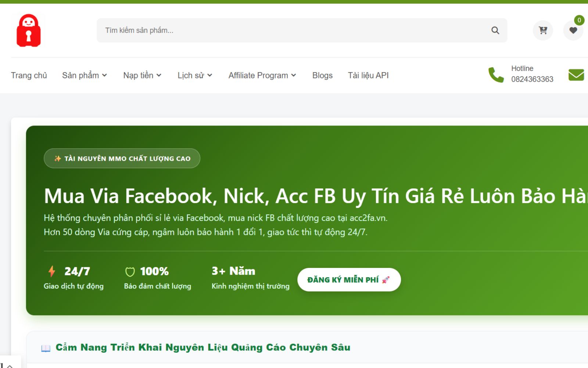Expand the Lịch sử dropdown menu
The height and width of the screenshot is (368, 588).
[x=195, y=75]
